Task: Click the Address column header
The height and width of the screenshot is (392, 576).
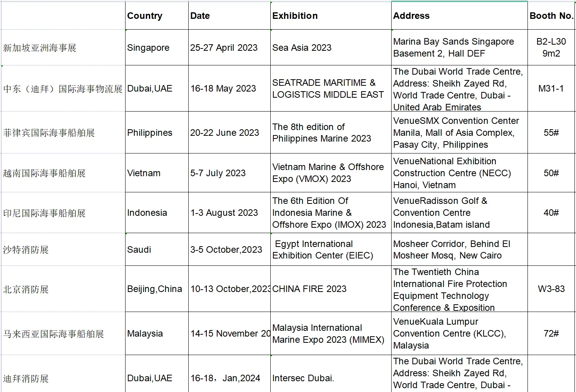Action: point(459,16)
